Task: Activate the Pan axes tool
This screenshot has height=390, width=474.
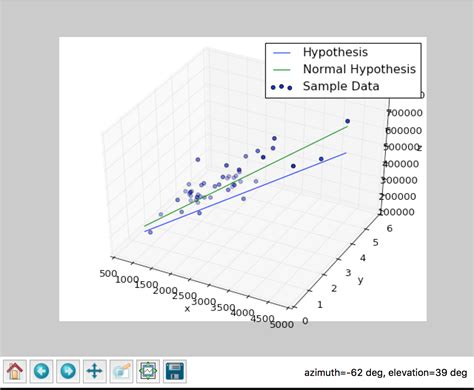Action: 95,371
